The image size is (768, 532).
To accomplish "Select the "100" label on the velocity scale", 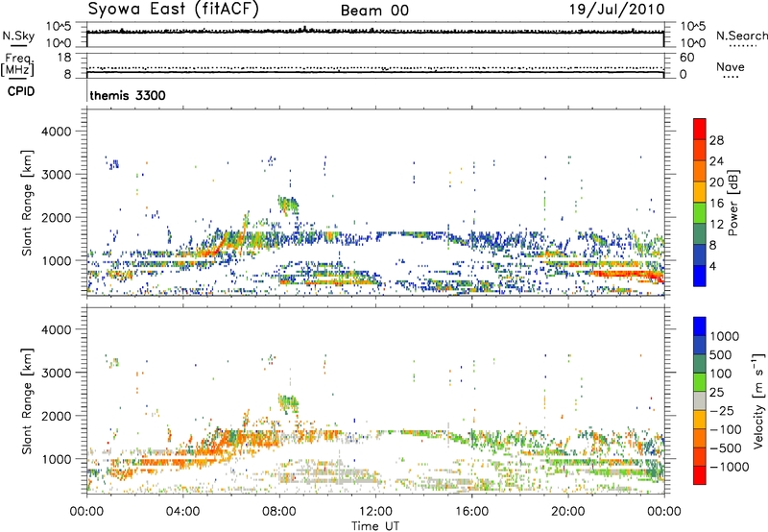I will [x=720, y=374].
